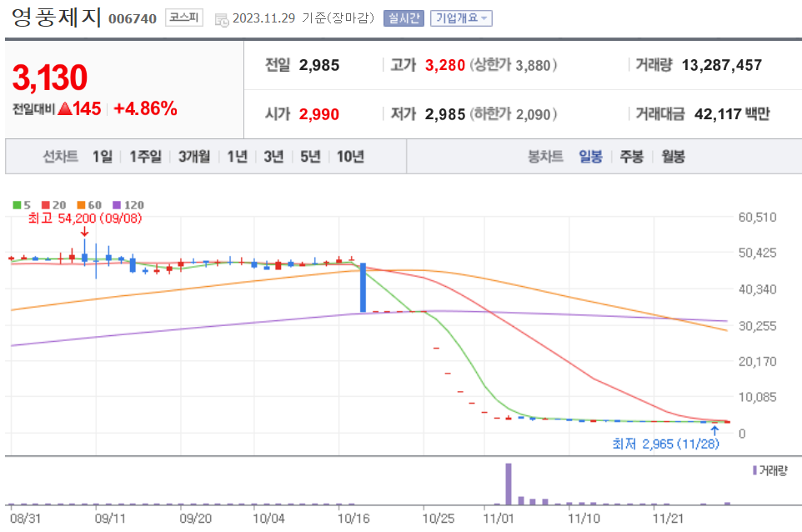
Task: Click the 11/10 date axis label
Action: tap(584, 519)
